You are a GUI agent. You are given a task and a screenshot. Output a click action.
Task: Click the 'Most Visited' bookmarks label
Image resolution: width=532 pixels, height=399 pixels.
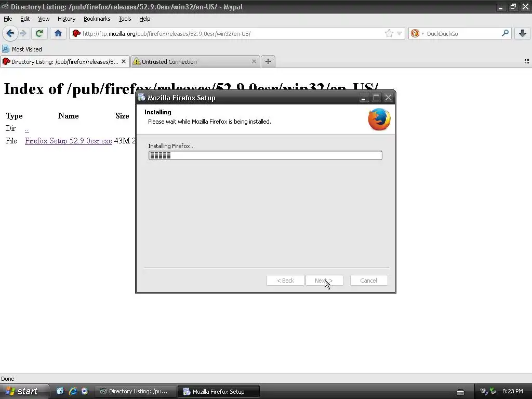pos(27,49)
